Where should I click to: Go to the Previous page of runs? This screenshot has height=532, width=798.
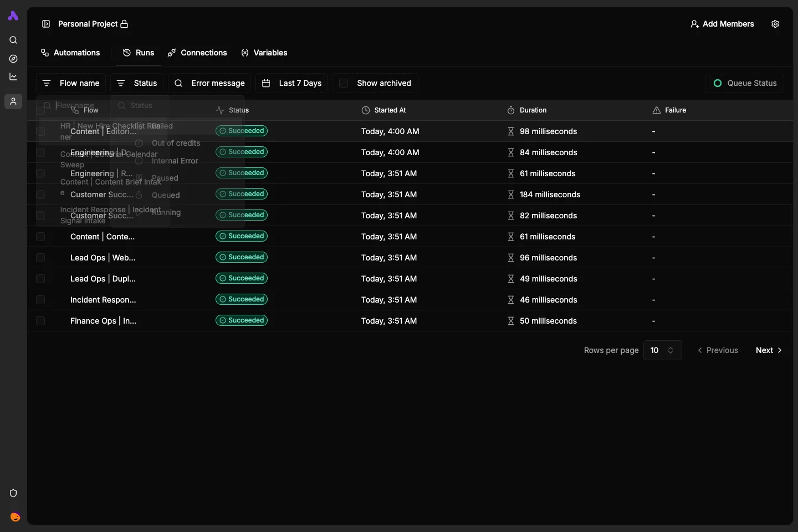[x=718, y=350]
